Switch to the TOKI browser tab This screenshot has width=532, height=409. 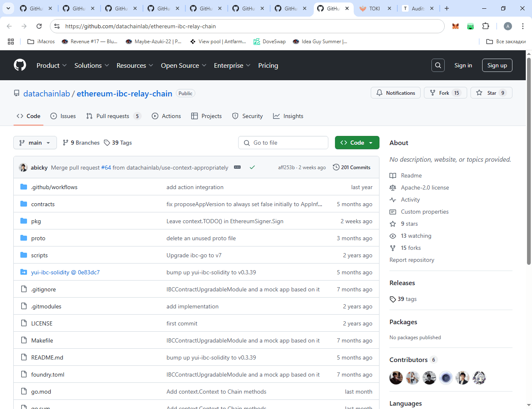click(375, 8)
